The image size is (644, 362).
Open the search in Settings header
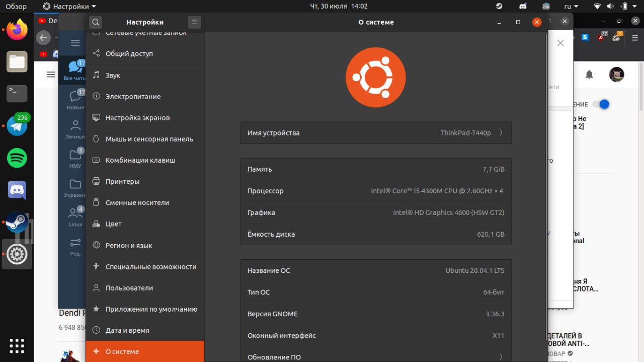[x=96, y=22]
